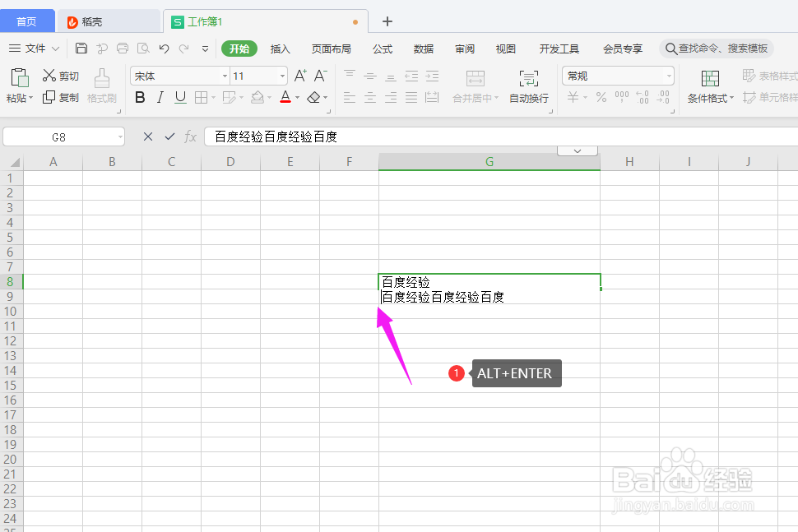Apply percent style

(601, 97)
